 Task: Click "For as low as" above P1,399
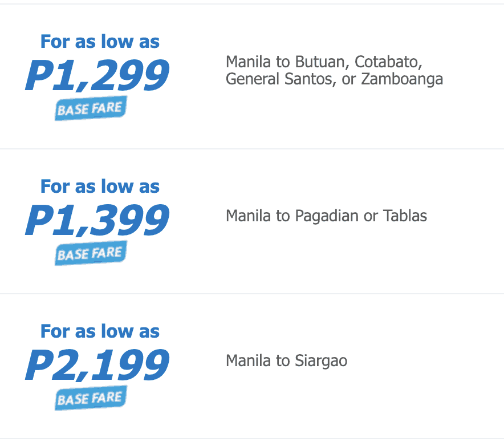[x=100, y=186]
